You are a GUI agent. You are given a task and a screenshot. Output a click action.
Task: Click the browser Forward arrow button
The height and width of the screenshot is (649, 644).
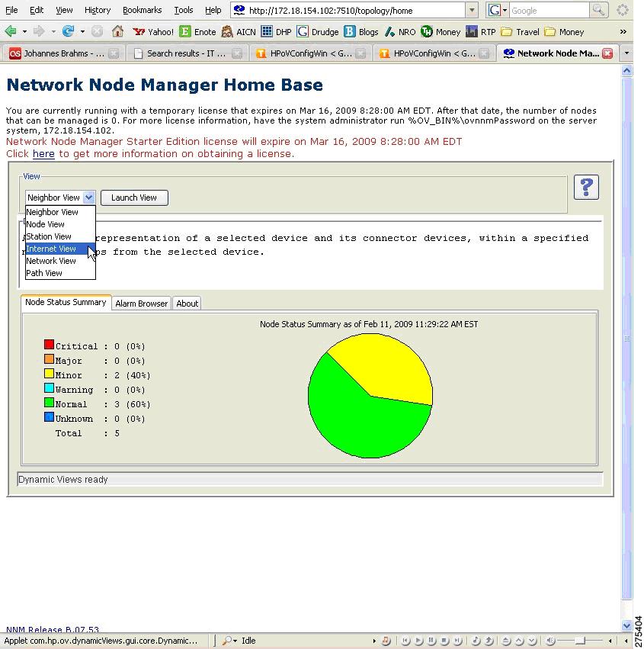pos(38,31)
